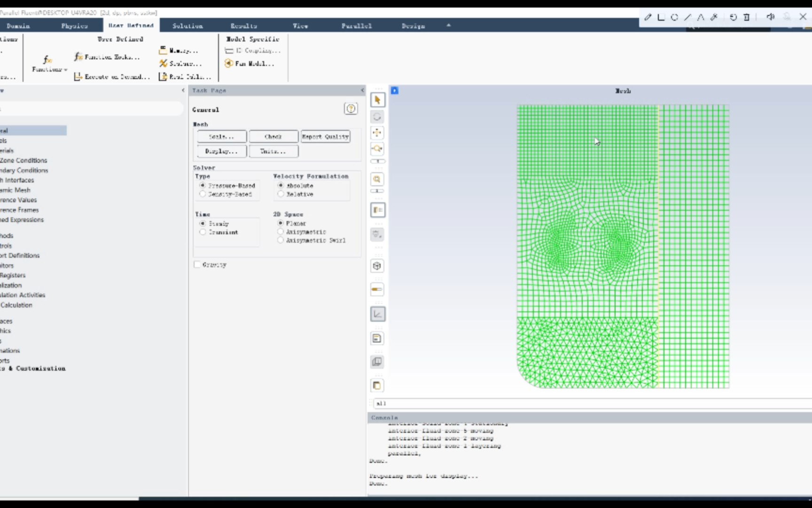Collapse the ribbon with the up arrow
This screenshot has width=812, height=508.
coord(448,25)
